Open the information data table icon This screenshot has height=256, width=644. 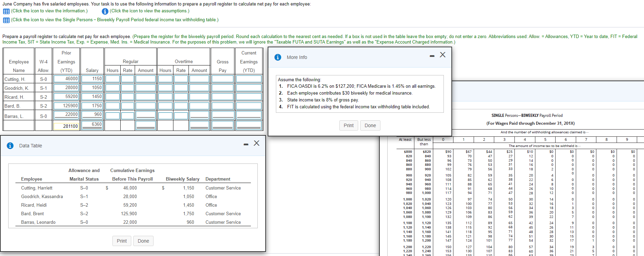6,11
